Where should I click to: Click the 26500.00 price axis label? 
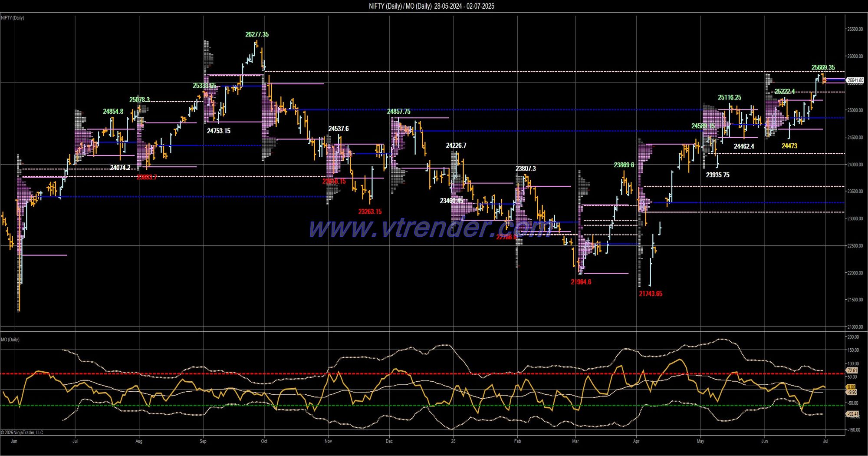[x=855, y=29]
